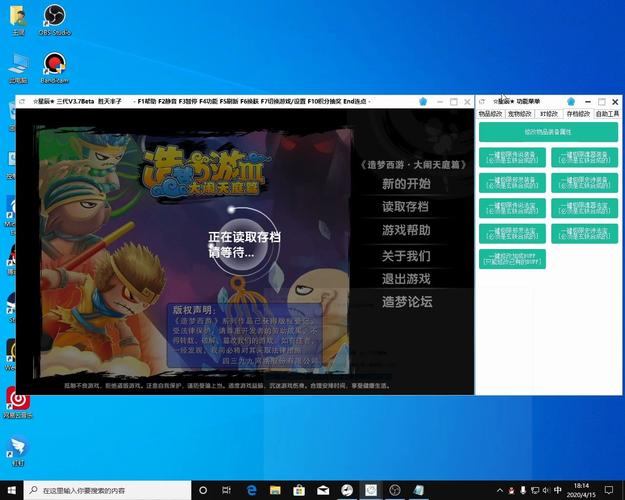Image resolution: width=625 pixels, height=500 pixels.
Task: Click the blue skin icon in the 功能菜单 title bar
Action: (x=571, y=102)
